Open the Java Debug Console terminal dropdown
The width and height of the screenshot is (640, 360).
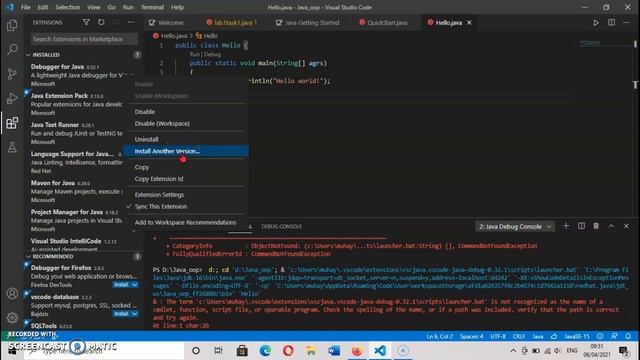coord(515,227)
